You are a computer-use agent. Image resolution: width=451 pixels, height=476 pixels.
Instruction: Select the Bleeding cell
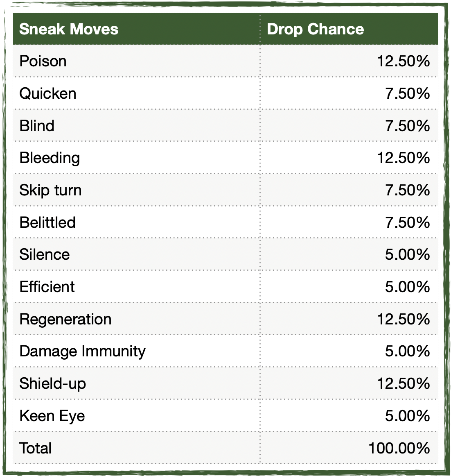[x=50, y=158]
